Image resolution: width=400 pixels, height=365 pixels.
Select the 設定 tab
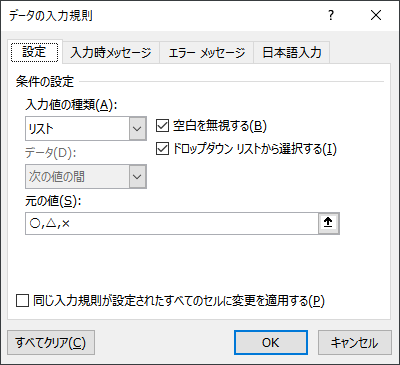pos(35,52)
